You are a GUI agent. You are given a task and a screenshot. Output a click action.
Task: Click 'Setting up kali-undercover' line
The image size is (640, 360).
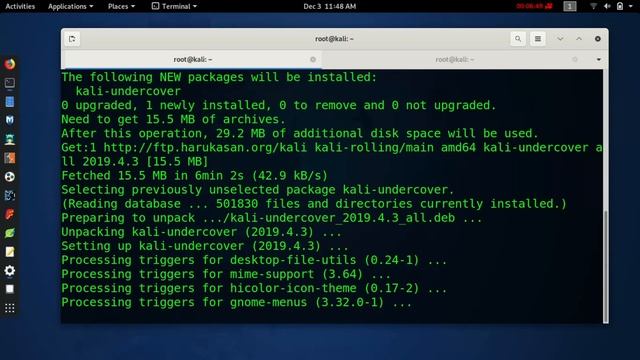pyautogui.click(x=204, y=246)
